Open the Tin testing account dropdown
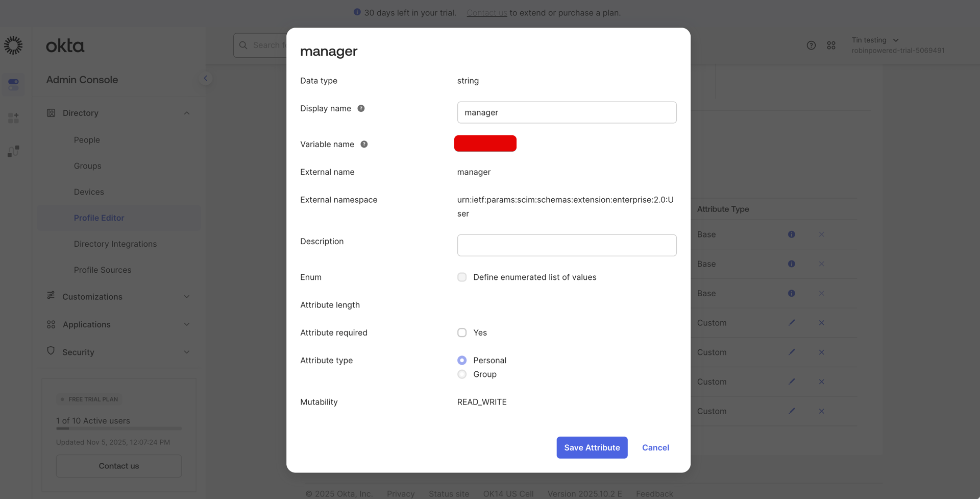 click(875, 40)
